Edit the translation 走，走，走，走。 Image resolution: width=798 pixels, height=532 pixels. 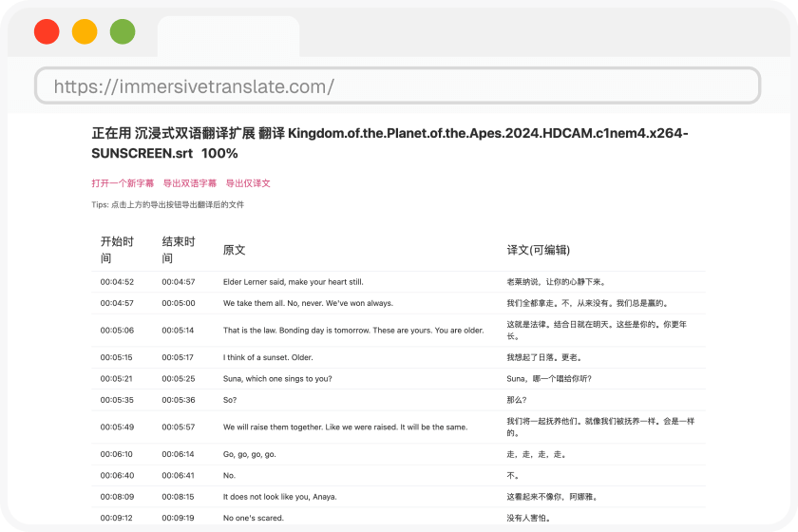tap(536, 454)
